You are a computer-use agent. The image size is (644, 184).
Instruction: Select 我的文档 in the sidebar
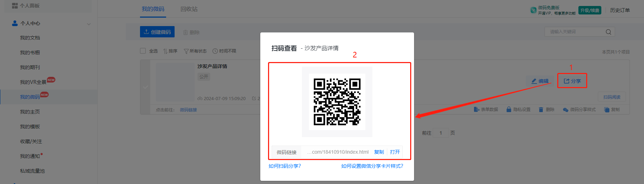tap(30, 38)
